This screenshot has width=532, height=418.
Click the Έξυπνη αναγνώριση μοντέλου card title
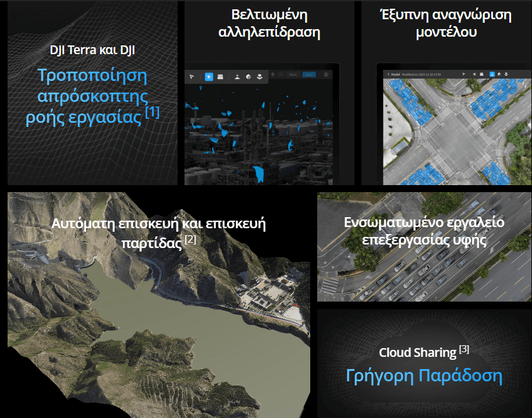446,23
